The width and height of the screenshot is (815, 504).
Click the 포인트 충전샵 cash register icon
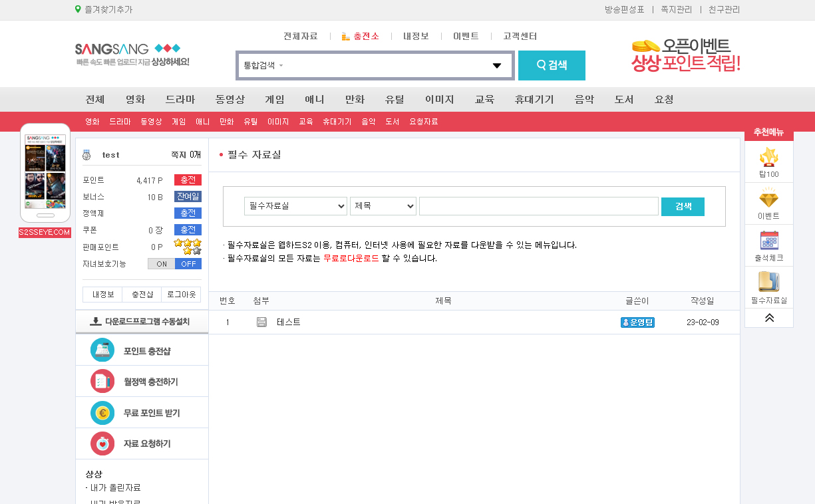102,350
